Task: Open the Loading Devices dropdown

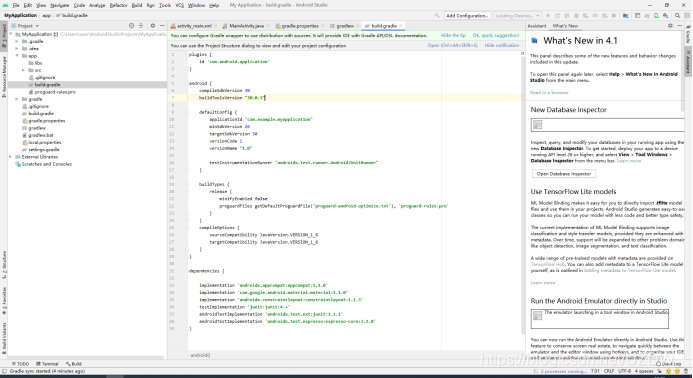Action: (517, 15)
